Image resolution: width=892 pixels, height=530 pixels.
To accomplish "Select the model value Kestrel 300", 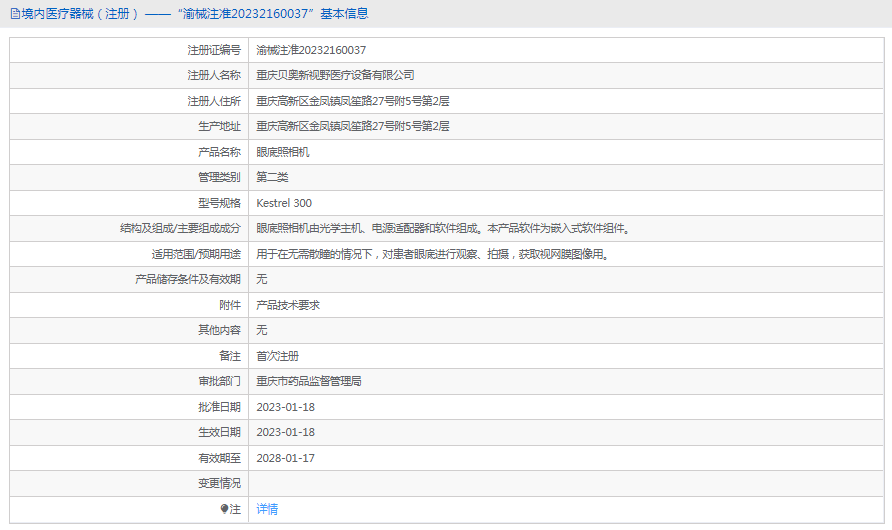I will pyautogui.click(x=284, y=203).
